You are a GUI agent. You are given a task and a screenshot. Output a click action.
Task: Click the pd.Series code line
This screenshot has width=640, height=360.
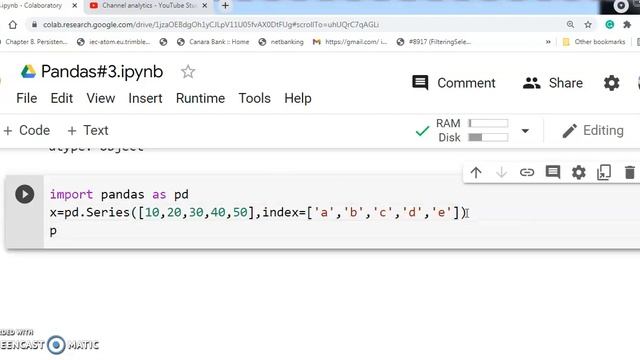coord(258,213)
